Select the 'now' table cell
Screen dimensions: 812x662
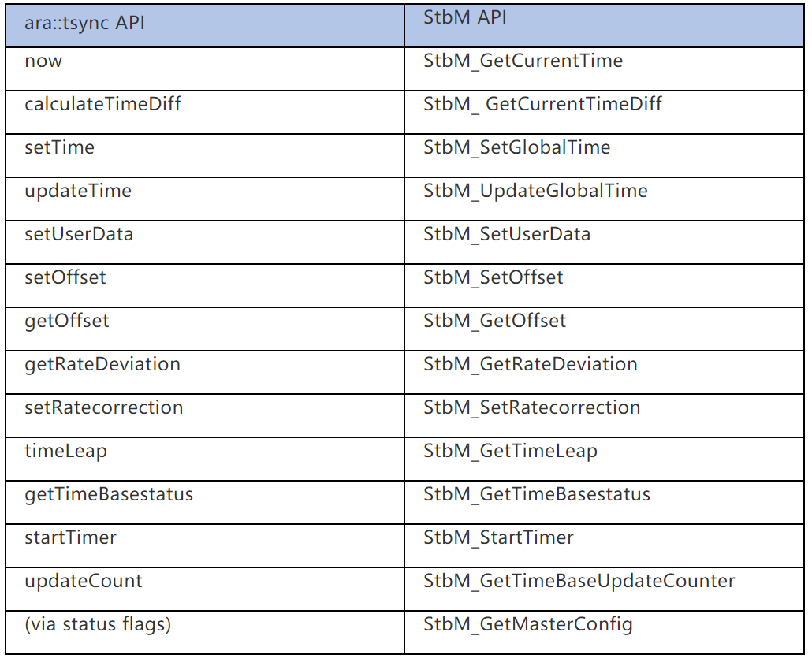click(x=43, y=61)
